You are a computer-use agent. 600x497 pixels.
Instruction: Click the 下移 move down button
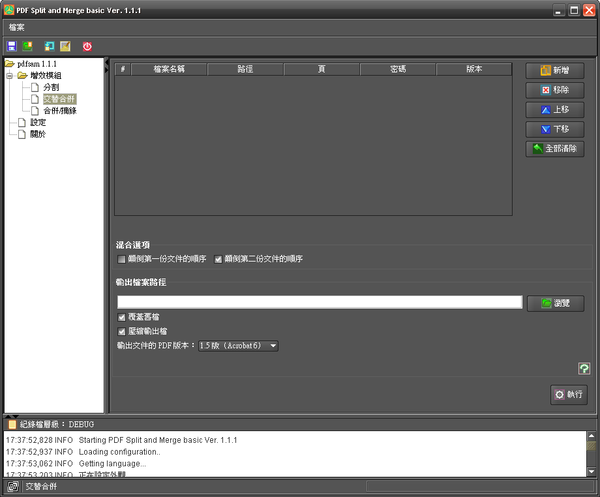tap(555, 129)
